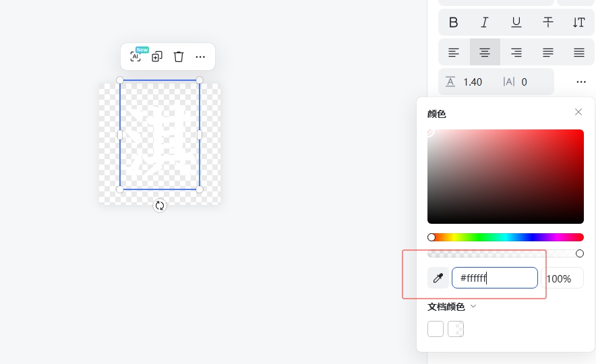Click the rotate handle below the text box
The image size is (596, 364).
click(160, 206)
